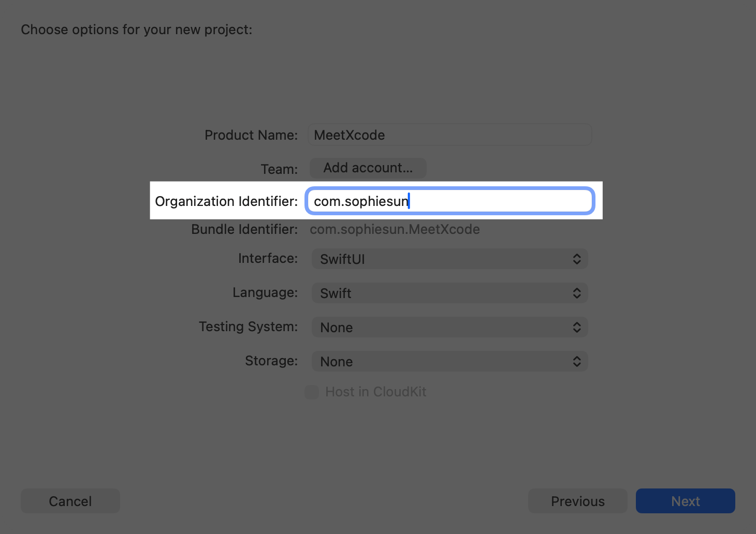This screenshot has height=534, width=756.
Task: Click the Cancel button
Action: click(70, 501)
